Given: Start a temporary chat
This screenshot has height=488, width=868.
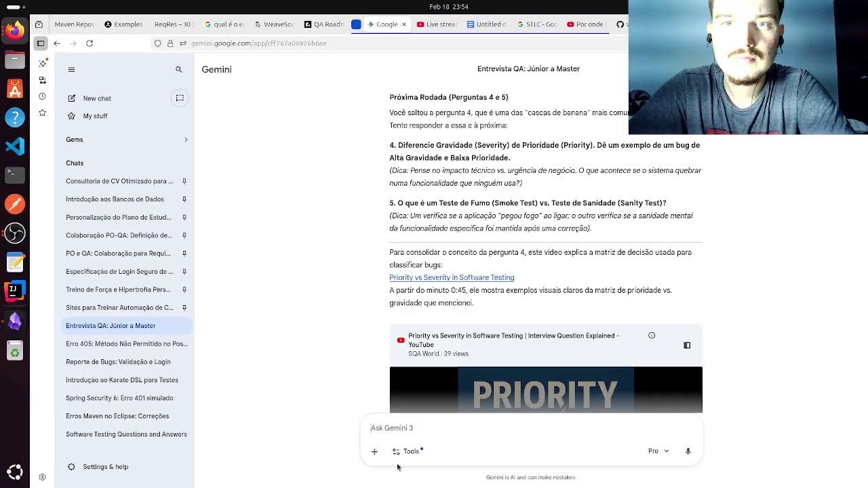Looking at the screenshot, I should point(180,98).
